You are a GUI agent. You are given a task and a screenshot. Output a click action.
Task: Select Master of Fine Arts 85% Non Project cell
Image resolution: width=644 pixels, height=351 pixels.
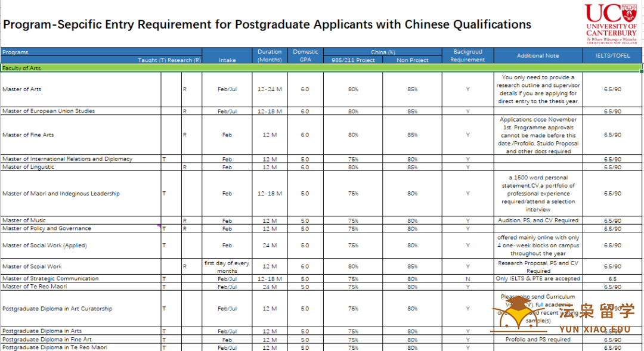click(x=413, y=135)
